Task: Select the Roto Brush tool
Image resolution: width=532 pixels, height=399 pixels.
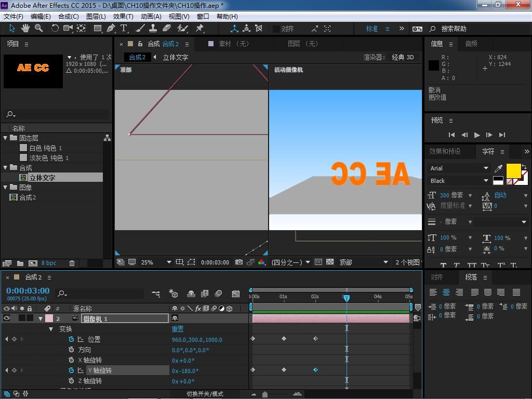Action: click(182, 29)
